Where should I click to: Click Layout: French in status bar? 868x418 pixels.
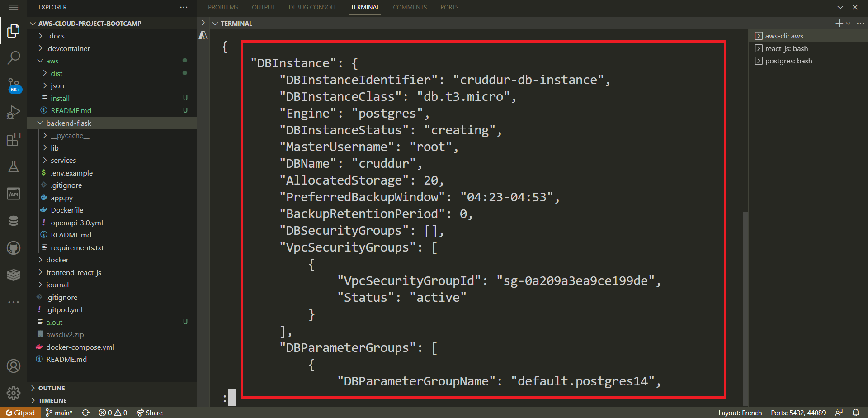coord(740,413)
